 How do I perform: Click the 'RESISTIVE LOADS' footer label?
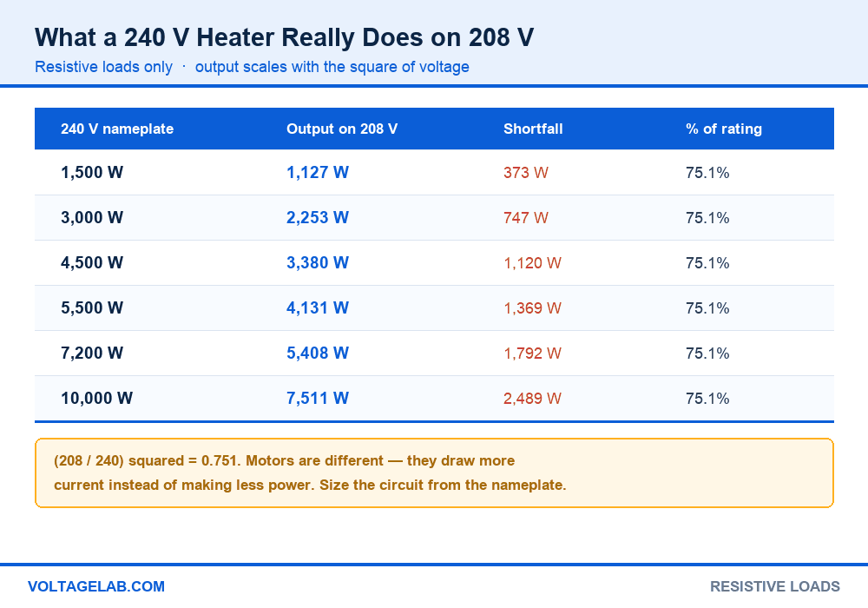click(x=774, y=586)
